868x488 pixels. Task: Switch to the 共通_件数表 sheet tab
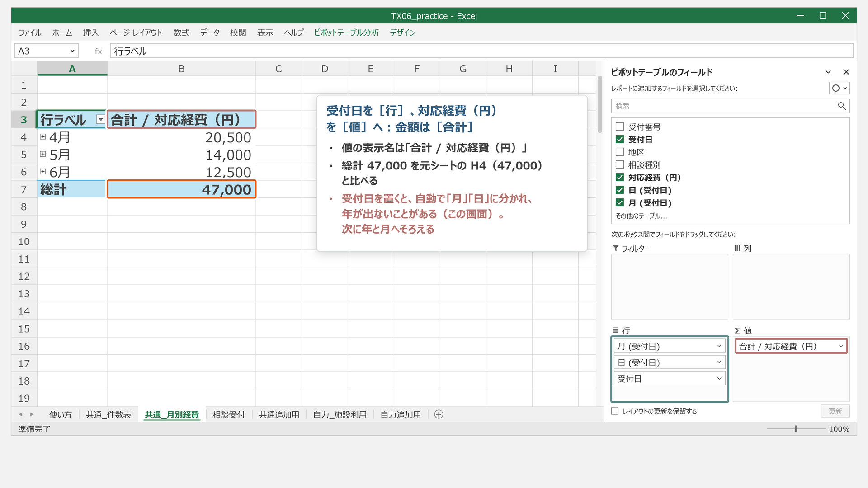[108, 414]
